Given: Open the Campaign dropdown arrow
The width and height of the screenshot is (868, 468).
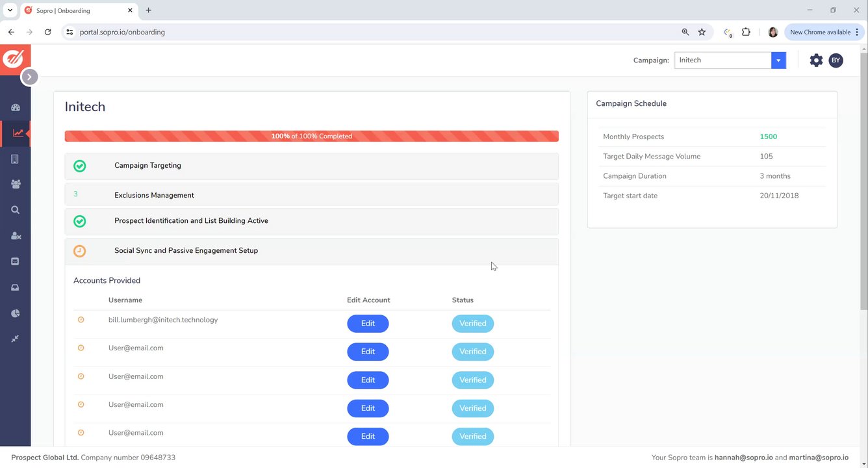Looking at the screenshot, I should tap(778, 60).
